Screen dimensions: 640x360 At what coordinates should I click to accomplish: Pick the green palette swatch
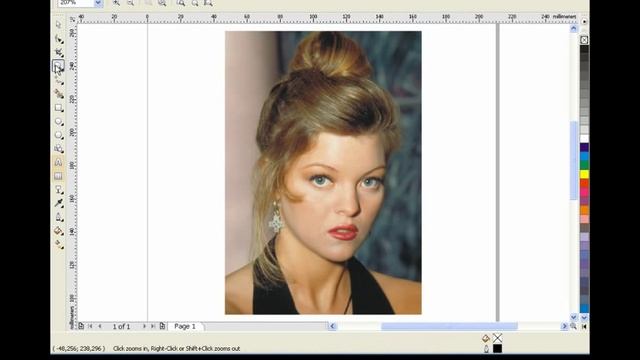[584, 165]
